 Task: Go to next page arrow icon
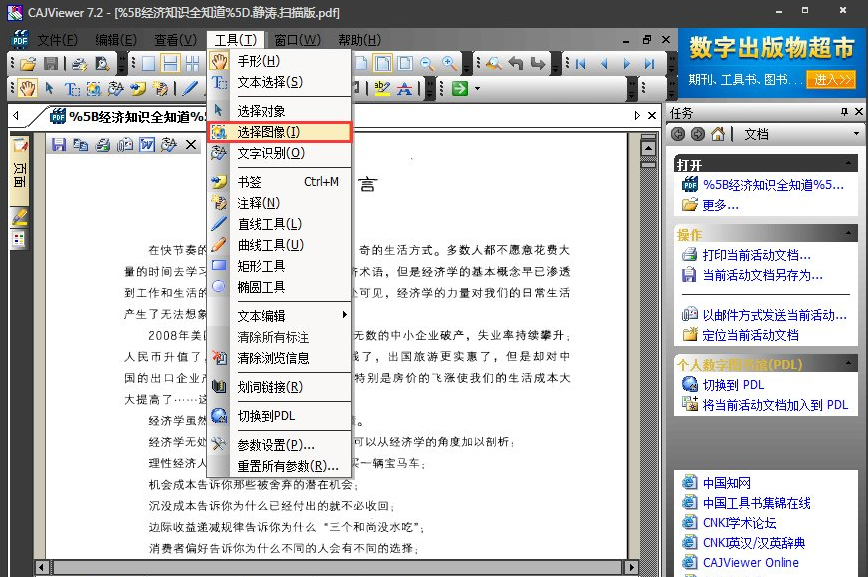pyautogui.click(x=626, y=64)
